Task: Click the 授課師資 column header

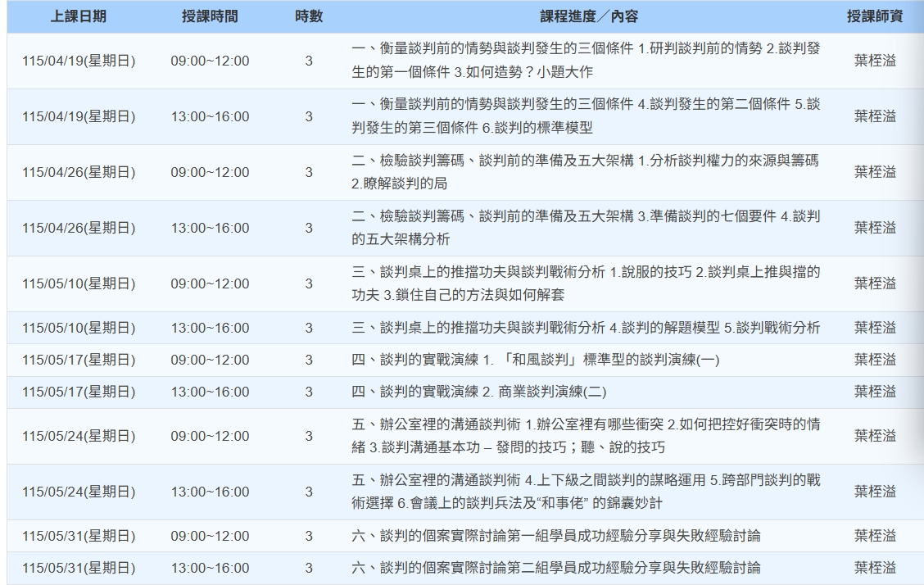Action: coord(875,16)
